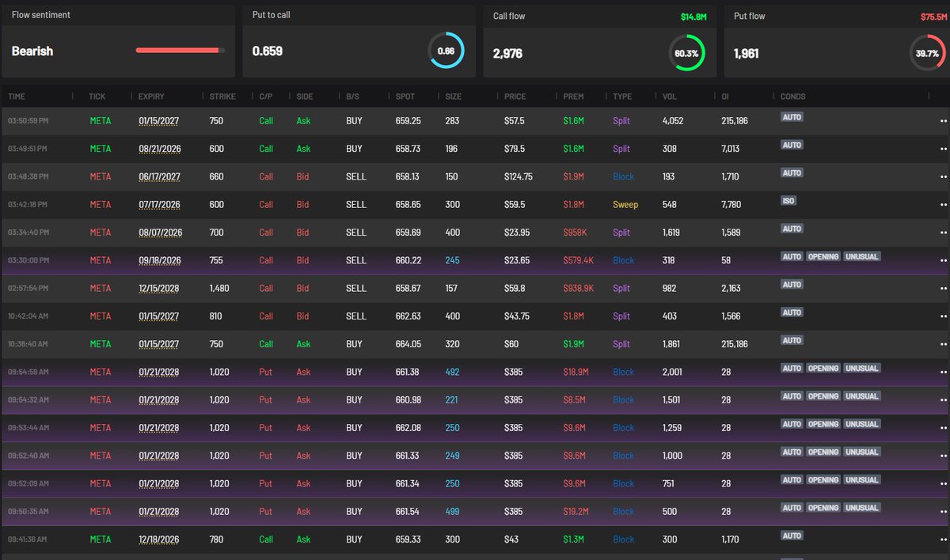Click AUTO tag in 03:50:59 PM row
This screenshot has height=560, width=950.
pos(792,117)
